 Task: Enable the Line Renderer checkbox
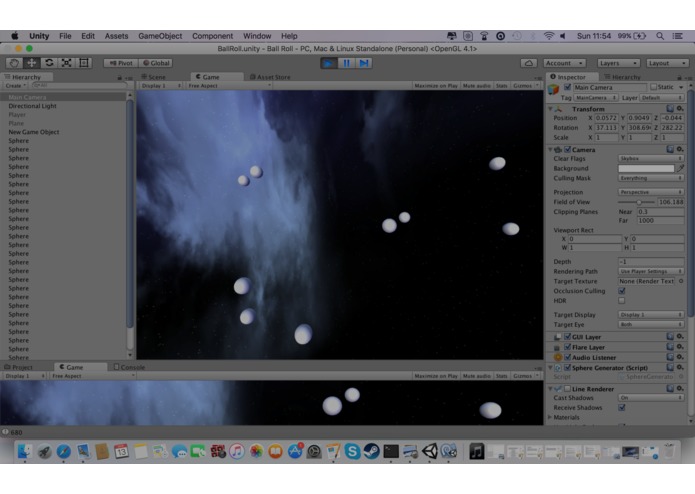click(567, 389)
